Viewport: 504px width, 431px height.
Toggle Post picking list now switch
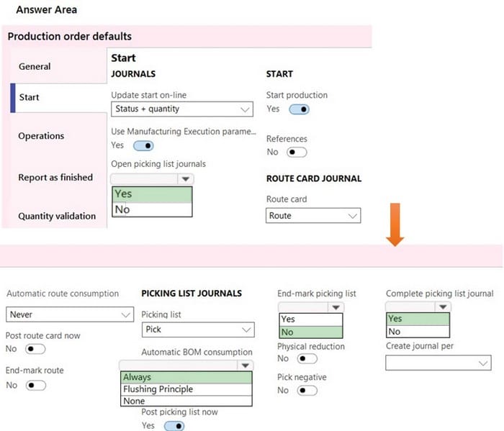[174, 426]
